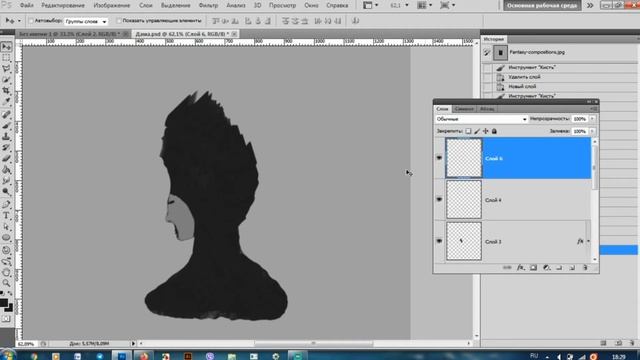Open the blend mode Обычные dropdown
The width and height of the screenshot is (640, 360).
481,119
